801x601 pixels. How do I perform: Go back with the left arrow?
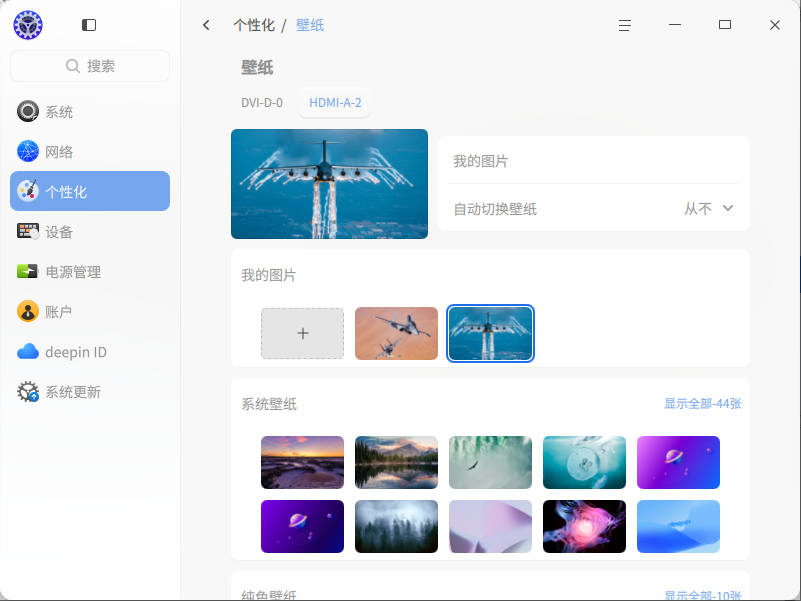pos(206,25)
